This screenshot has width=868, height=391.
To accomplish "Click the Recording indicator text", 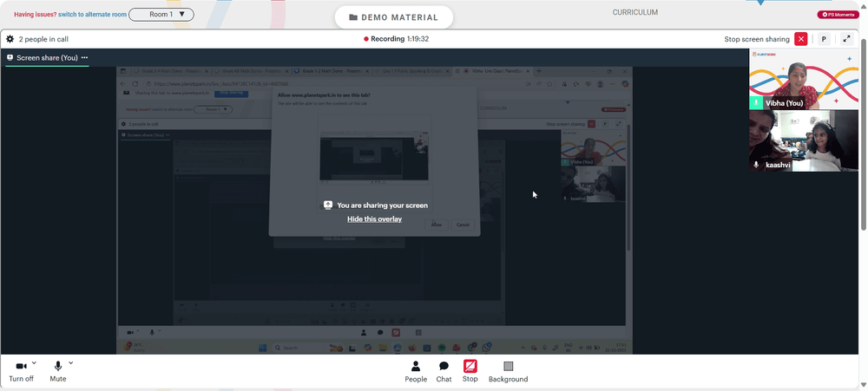I will (396, 39).
